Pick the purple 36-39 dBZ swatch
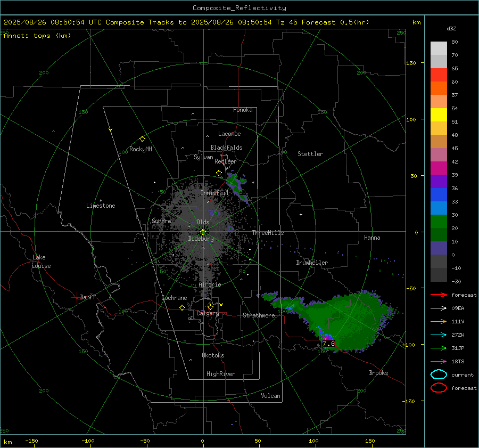479x448 pixels. [439, 182]
